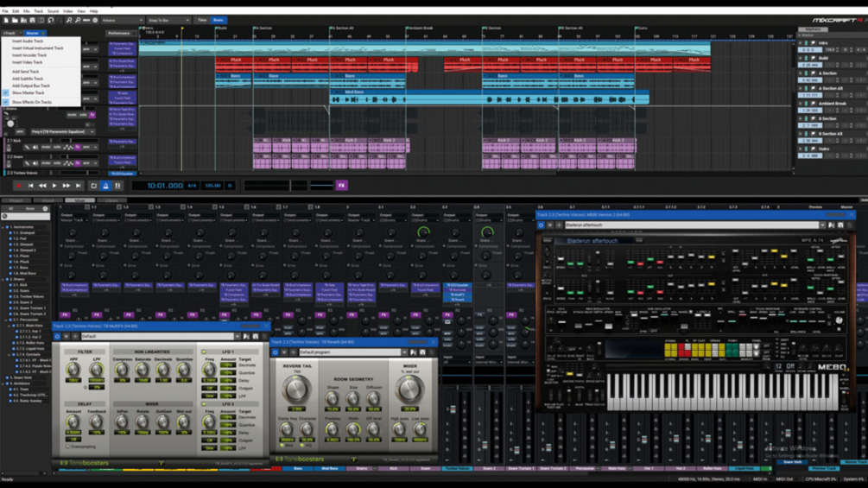Toggle the Loop mode icon
Viewport: 868px width, 488px height.
coord(93,186)
